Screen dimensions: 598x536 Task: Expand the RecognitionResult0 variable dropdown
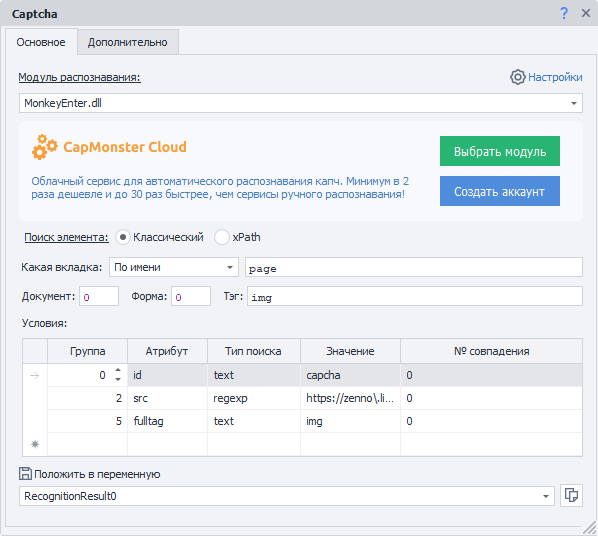click(546, 496)
